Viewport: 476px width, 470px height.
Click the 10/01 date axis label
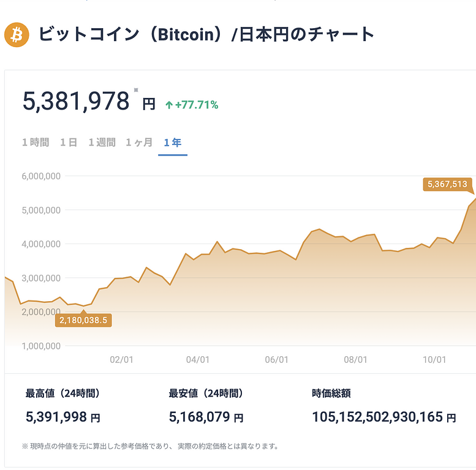(x=434, y=359)
